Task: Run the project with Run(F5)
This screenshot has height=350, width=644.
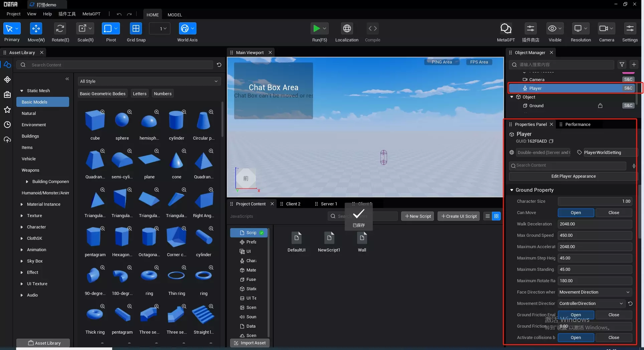Action: 319,29
